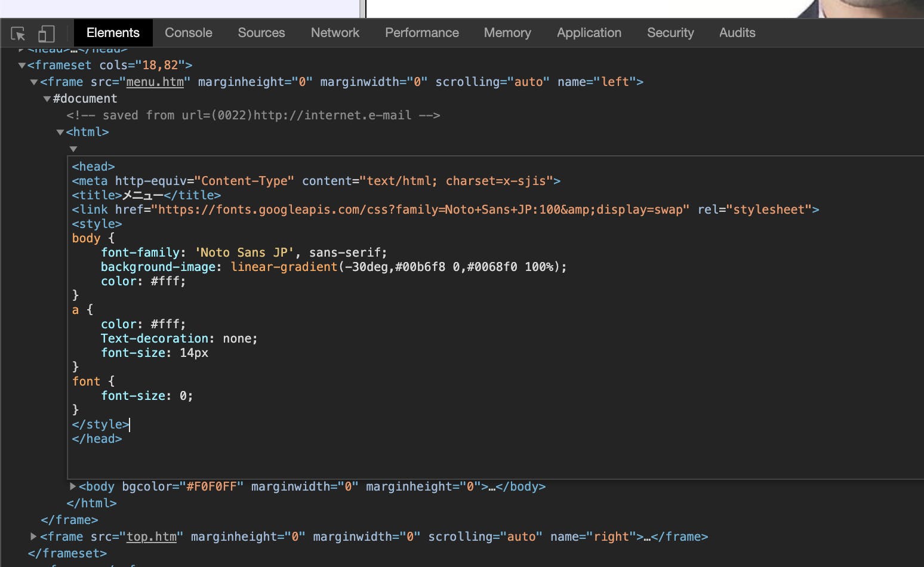Switch to the Elements tab
Image resolution: width=924 pixels, height=567 pixels.
click(113, 33)
